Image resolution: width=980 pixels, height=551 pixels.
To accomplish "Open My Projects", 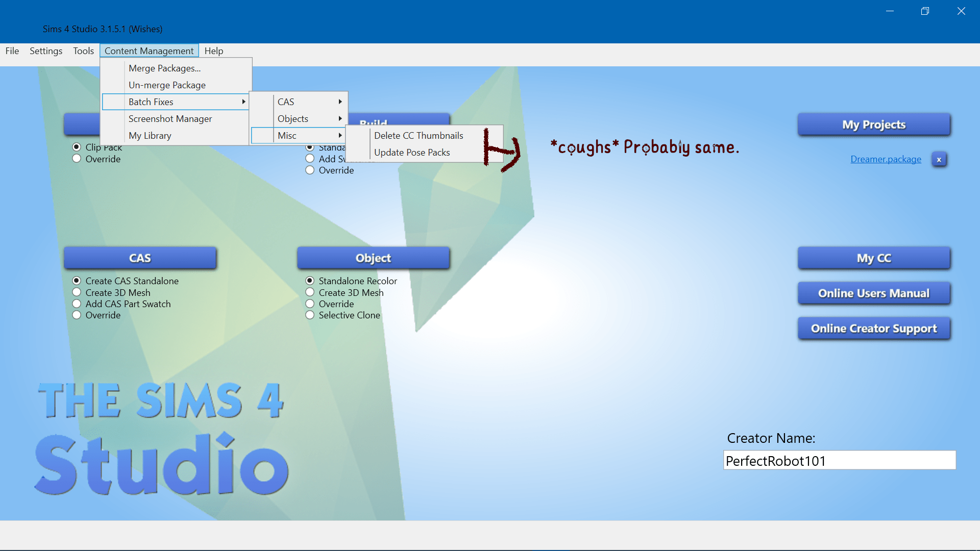I will [874, 124].
